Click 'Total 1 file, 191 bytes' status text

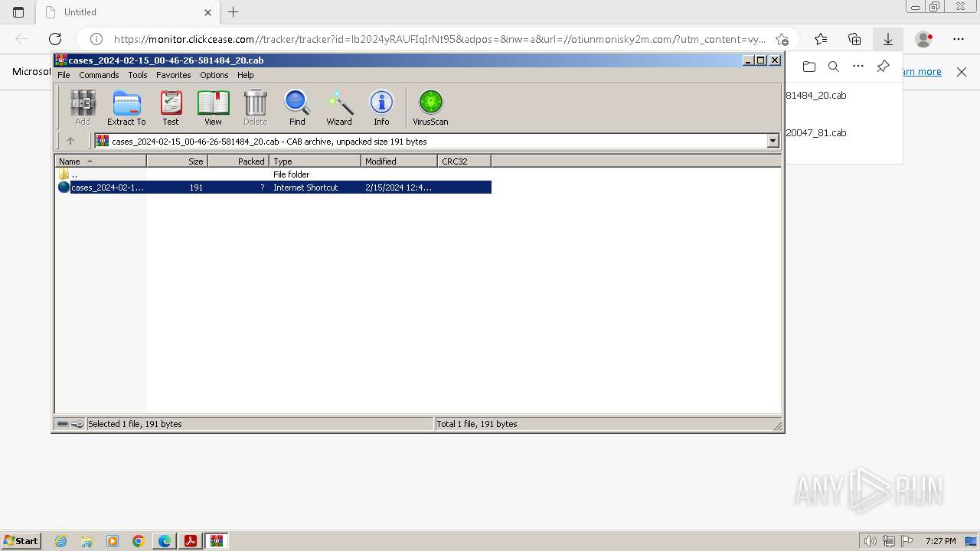[477, 424]
